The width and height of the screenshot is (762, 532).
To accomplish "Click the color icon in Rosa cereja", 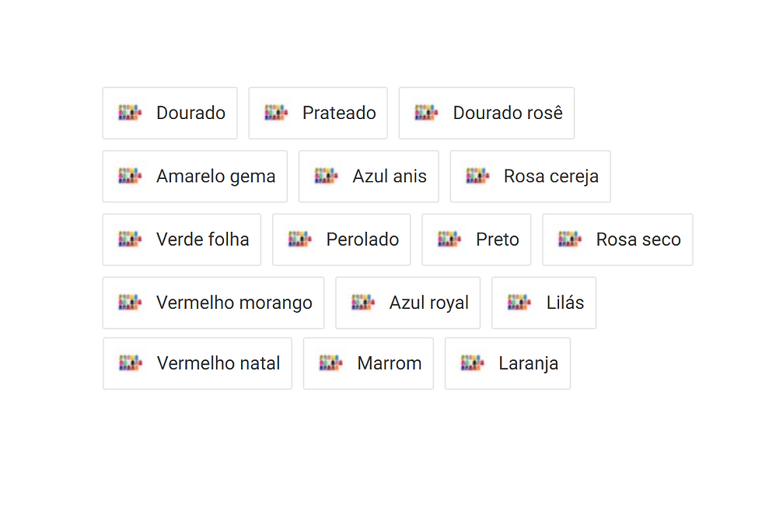I will 477,176.
